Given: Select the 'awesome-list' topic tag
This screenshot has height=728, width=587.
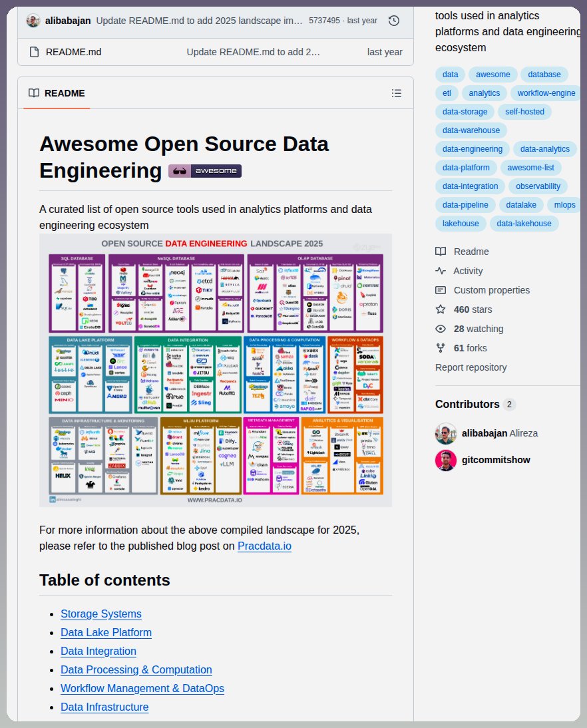Looking at the screenshot, I should pos(531,167).
